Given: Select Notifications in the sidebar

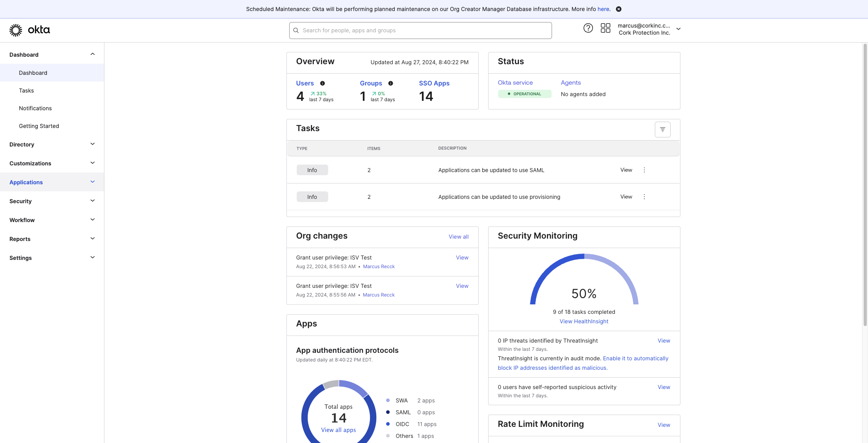Looking at the screenshot, I should 35,108.
